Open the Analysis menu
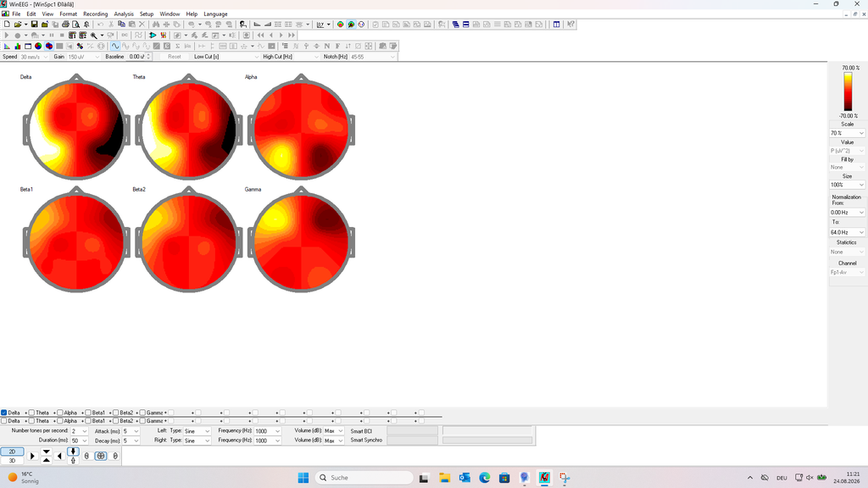 click(x=124, y=14)
